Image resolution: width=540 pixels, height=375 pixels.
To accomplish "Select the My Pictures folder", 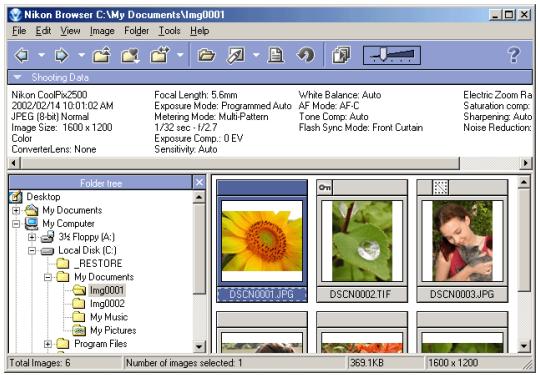I will pos(113,330).
